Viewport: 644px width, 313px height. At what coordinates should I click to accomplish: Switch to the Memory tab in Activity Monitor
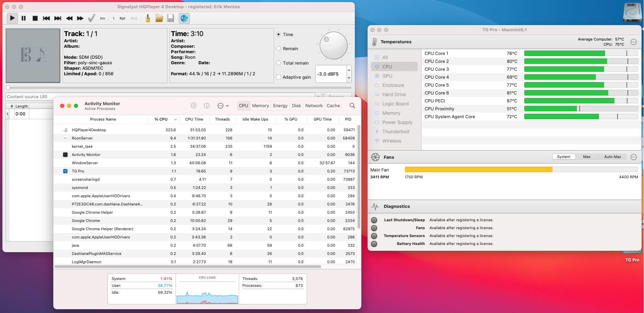click(260, 106)
